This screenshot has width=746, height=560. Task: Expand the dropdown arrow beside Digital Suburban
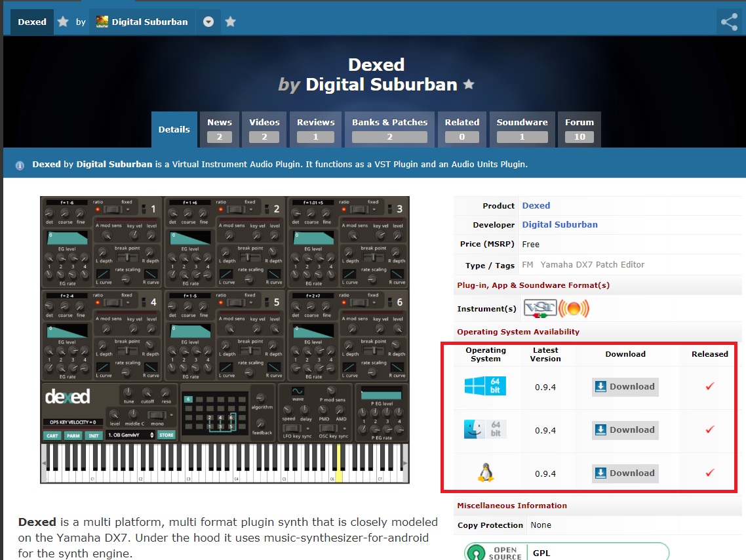tap(208, 22)
